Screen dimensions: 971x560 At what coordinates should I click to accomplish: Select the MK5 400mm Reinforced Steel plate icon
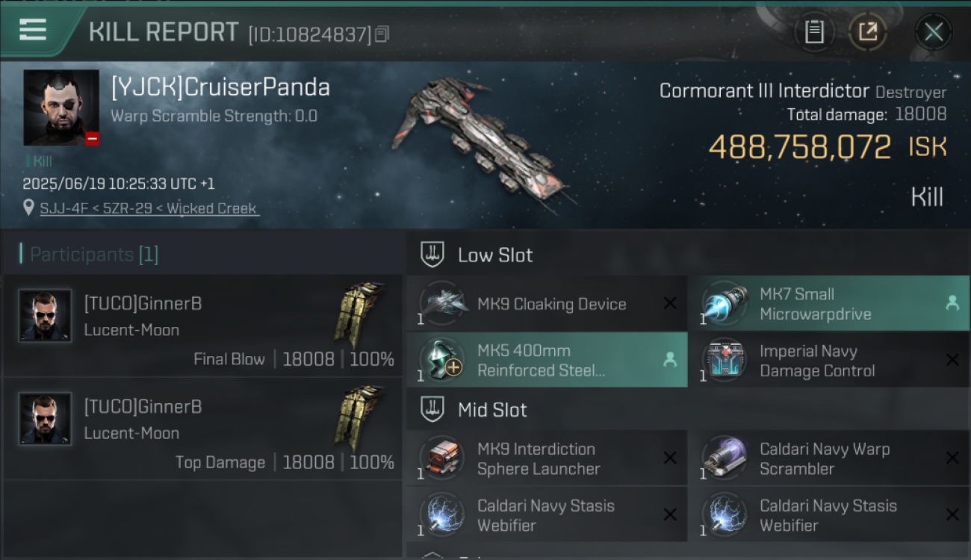[442, 360]
